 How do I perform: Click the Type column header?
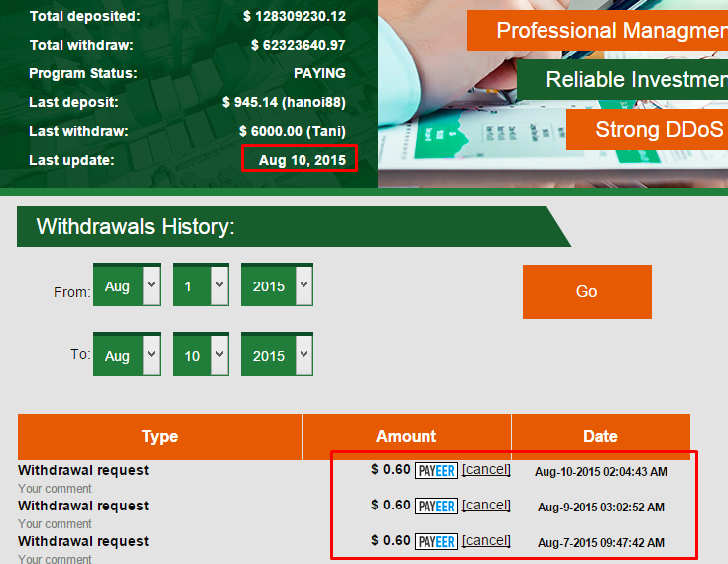[x=160, y=437]
